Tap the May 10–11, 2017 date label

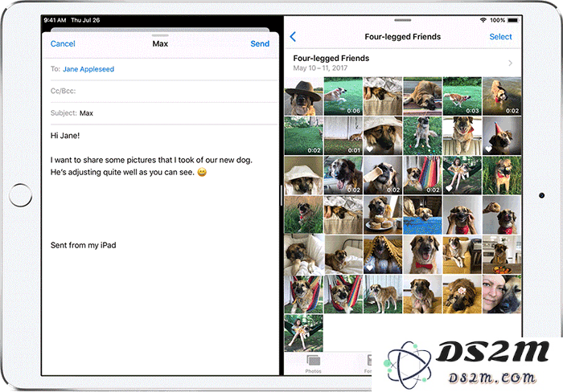pyautogui.click(x=320, y=68)
